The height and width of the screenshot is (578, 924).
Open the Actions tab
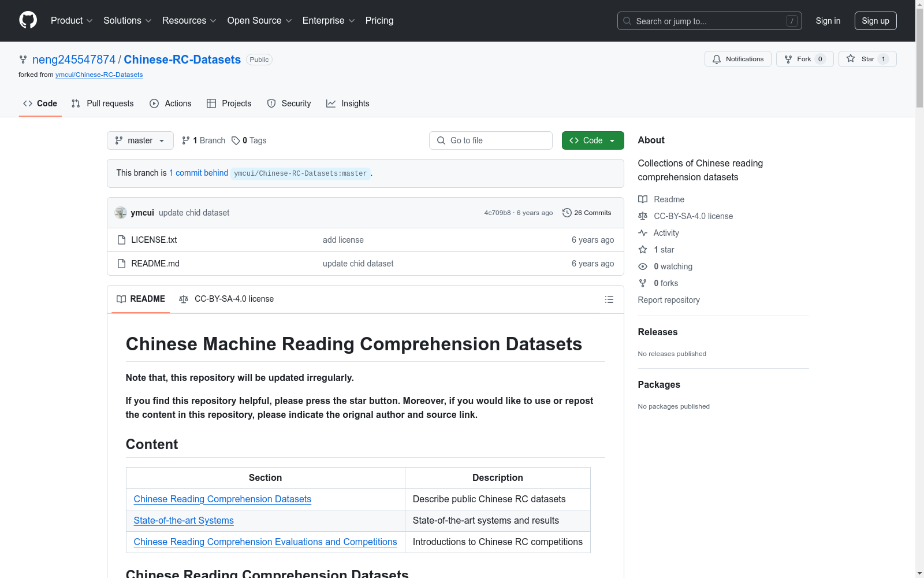170,103
